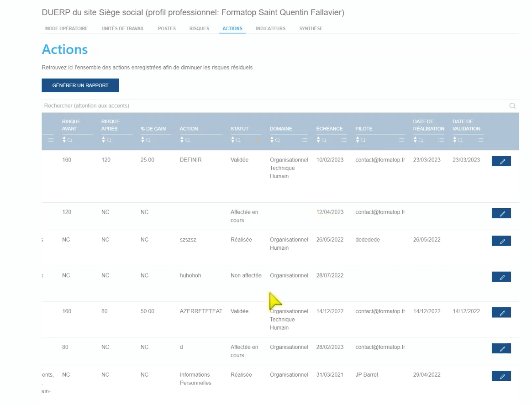Click the Non affectée status cell
Image resolution: width=532 pixels, height=405 pixels.
246,275
